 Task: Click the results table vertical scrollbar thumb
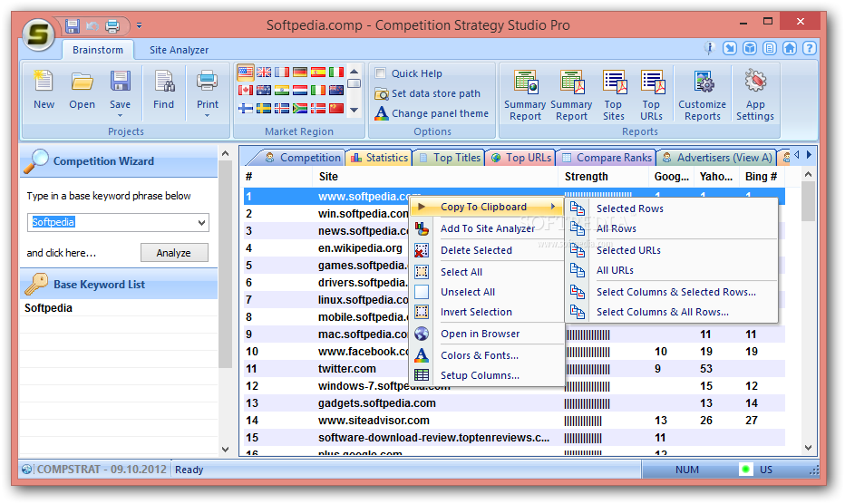808,201
